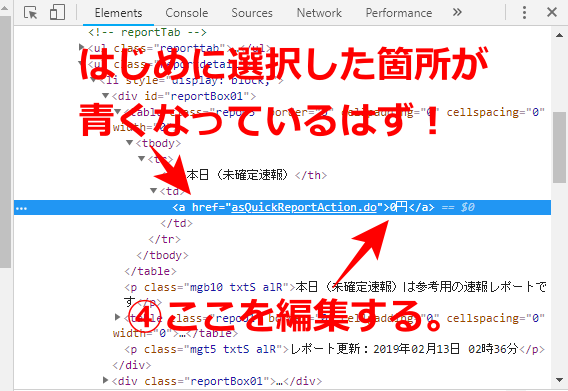Viewport: 568px width, 391px height.
Task: Click the レポート更新 2019年02月13日 text
Action: (405, 349)
